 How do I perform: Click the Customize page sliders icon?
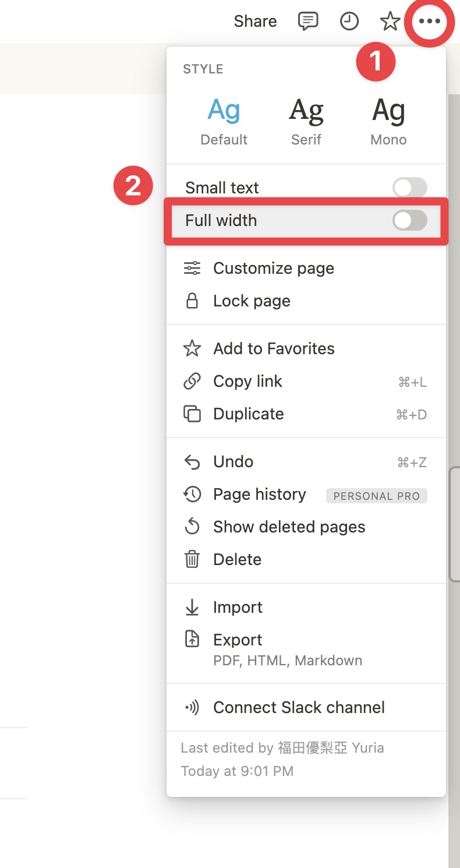tap(192, 268)
